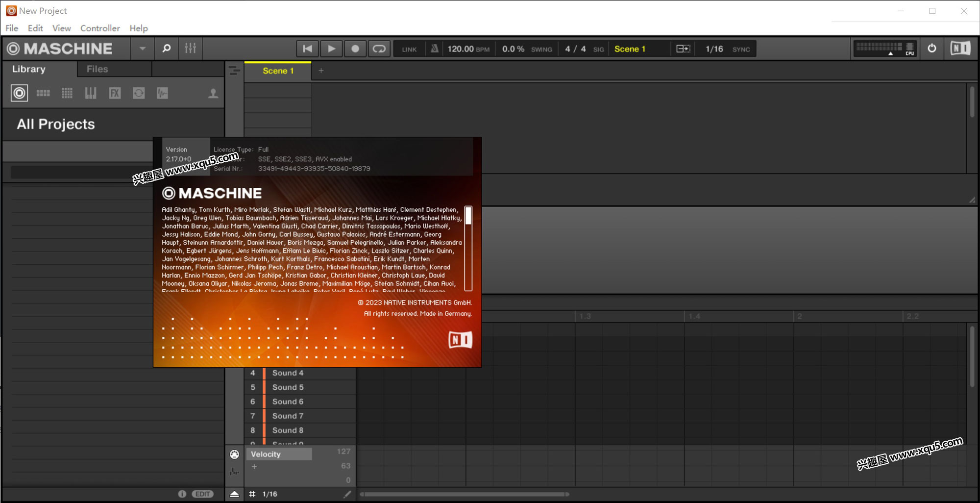Click the pattern editor horizontal scrollbar
Viewport: 980px width, 503px height.
click(x=465, y=494)
